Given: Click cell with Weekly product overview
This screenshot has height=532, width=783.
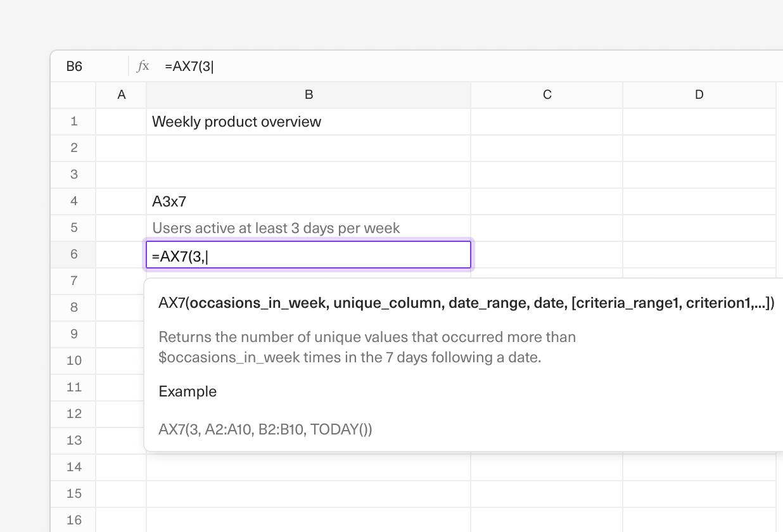Looking at the screenshot, I should tap(309, 122).
